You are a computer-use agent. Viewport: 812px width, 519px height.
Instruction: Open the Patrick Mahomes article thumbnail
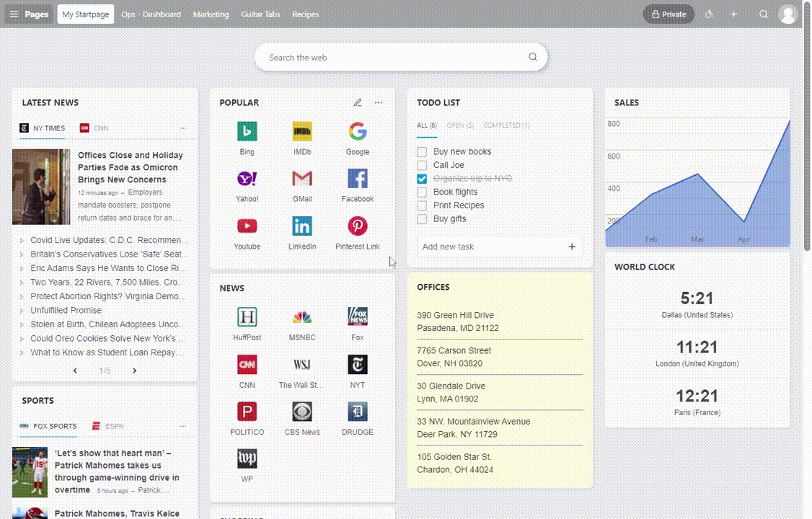(x=30, y=472)
